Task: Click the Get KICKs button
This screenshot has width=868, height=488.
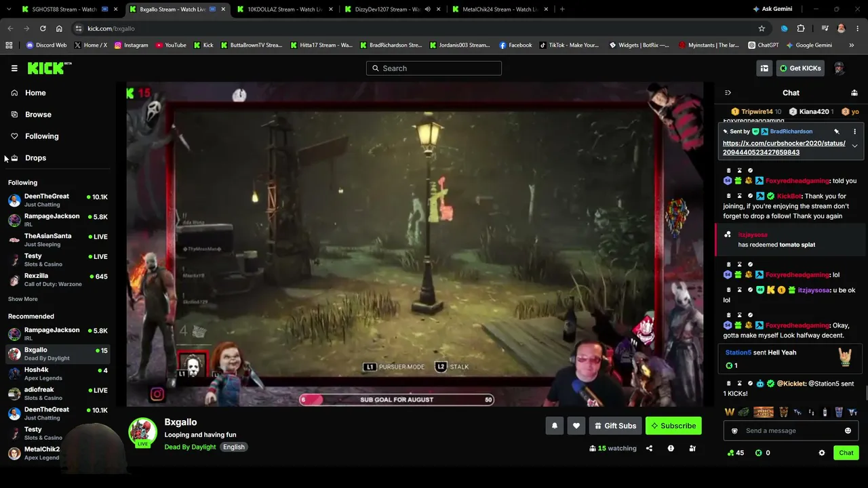Action: 800,68
